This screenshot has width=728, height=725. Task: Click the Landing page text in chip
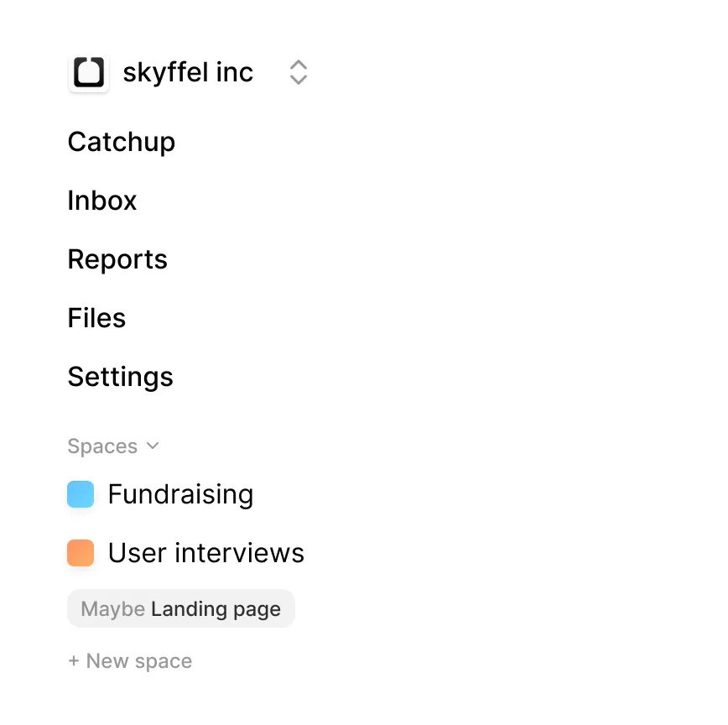(x=216, y=608)
